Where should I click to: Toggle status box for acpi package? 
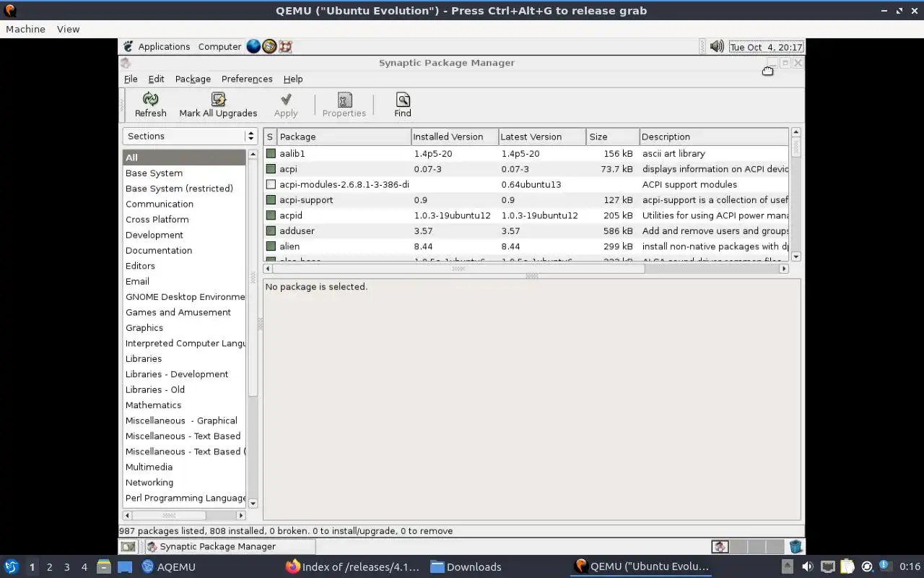point(271,169)
